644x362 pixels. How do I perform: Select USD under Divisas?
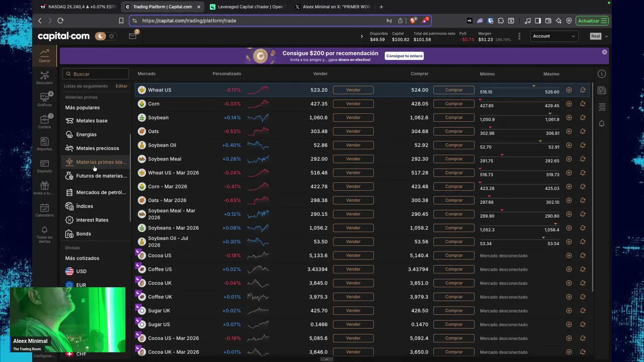[x=81, y=271]
